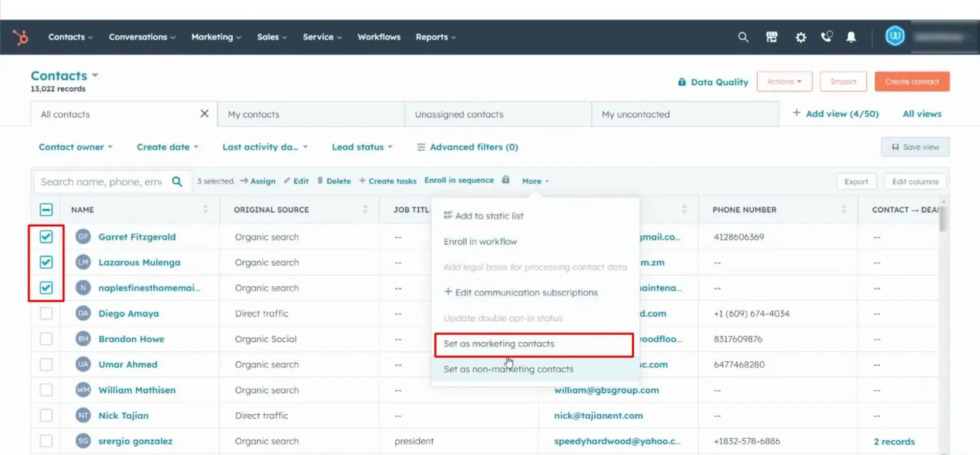Click Edit columns button
The image size is (980, 455).
pos(915,182)
